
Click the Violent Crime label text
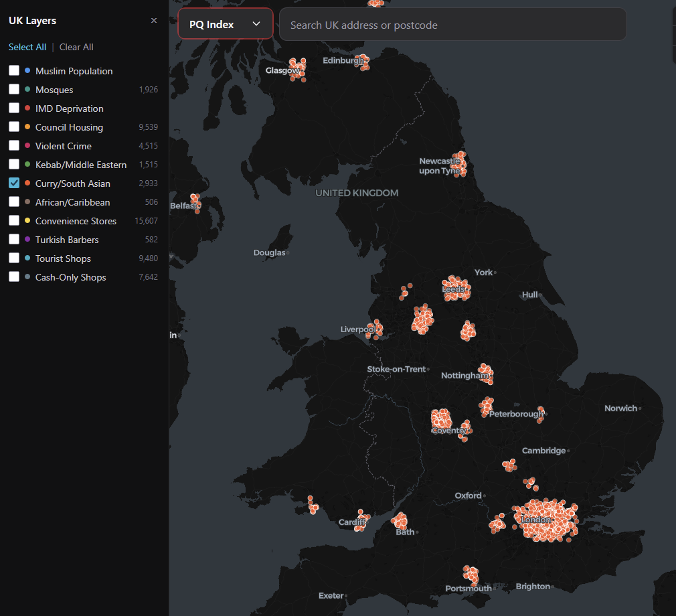point(64,146)
